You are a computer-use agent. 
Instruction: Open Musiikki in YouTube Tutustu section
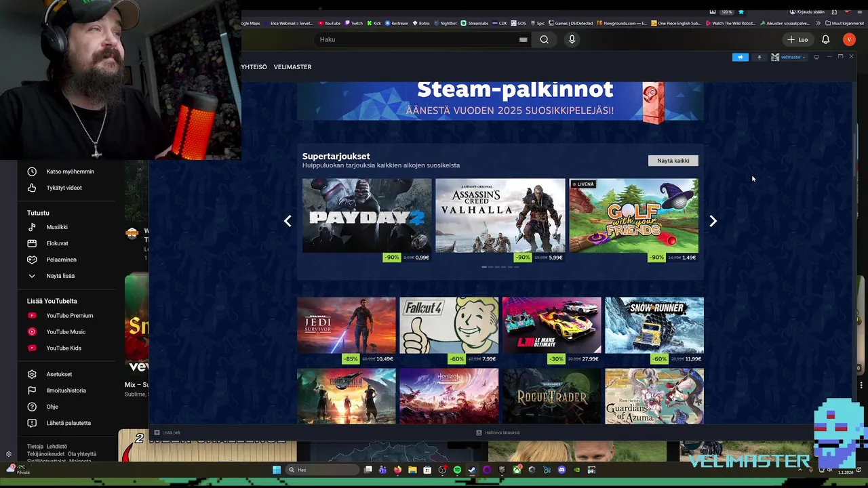[66, 227]
